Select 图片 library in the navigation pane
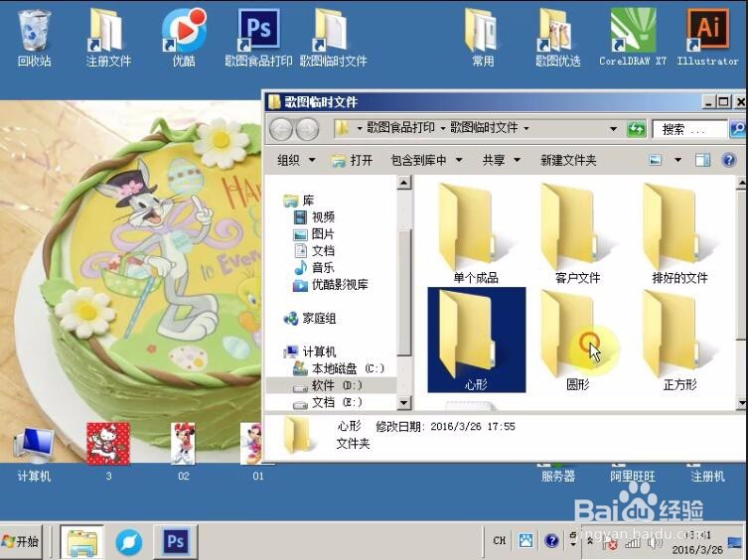The height and width of the screenshot is (560, 748). click(314, 234)
